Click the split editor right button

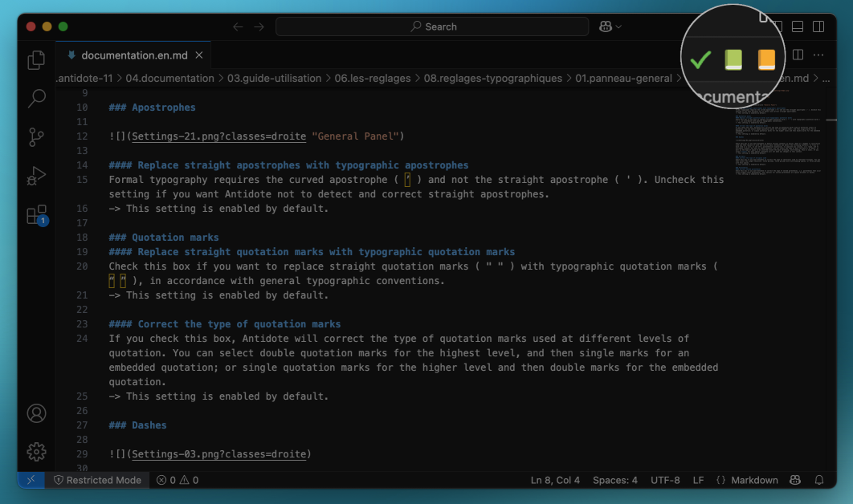pos(798,55)
